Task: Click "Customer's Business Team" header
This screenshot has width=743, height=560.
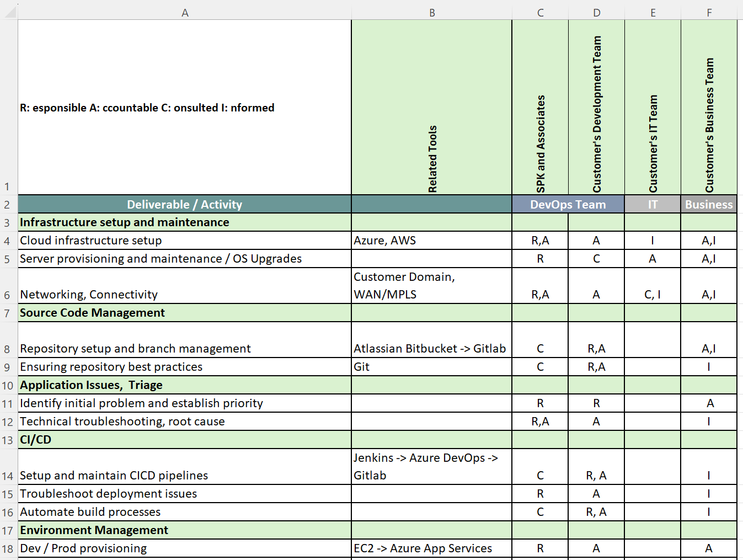Action: click(709, 107)
